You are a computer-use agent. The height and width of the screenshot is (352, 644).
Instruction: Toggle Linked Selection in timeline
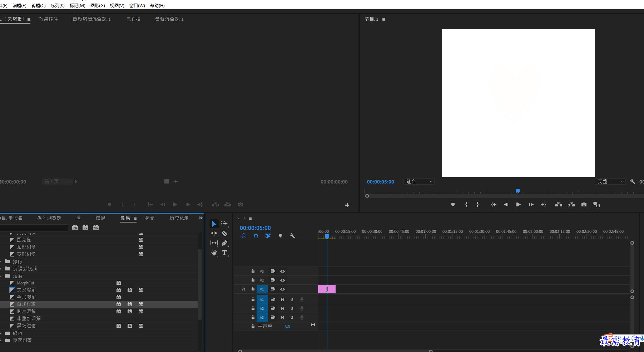[268, 236]
